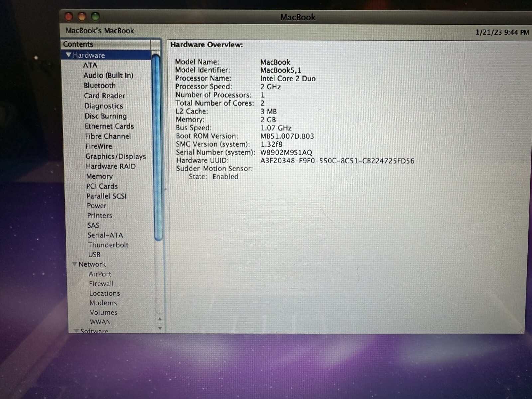
Task: Select Memory in the sidebar
Action: tap(99, 176)
